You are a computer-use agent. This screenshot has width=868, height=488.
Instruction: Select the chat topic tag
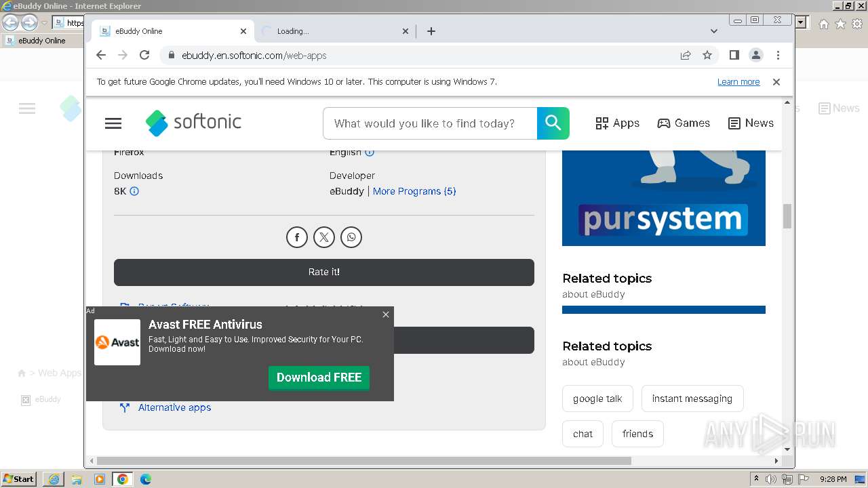tap(583, 434)
